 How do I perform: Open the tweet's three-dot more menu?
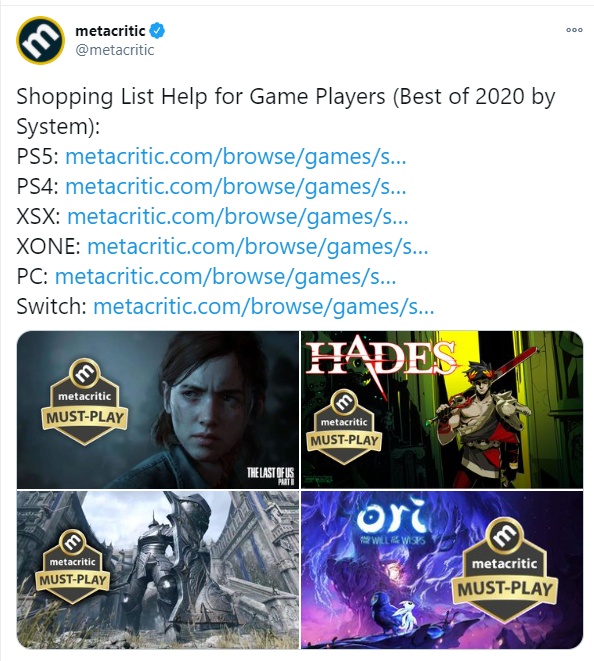coord(574,30)
